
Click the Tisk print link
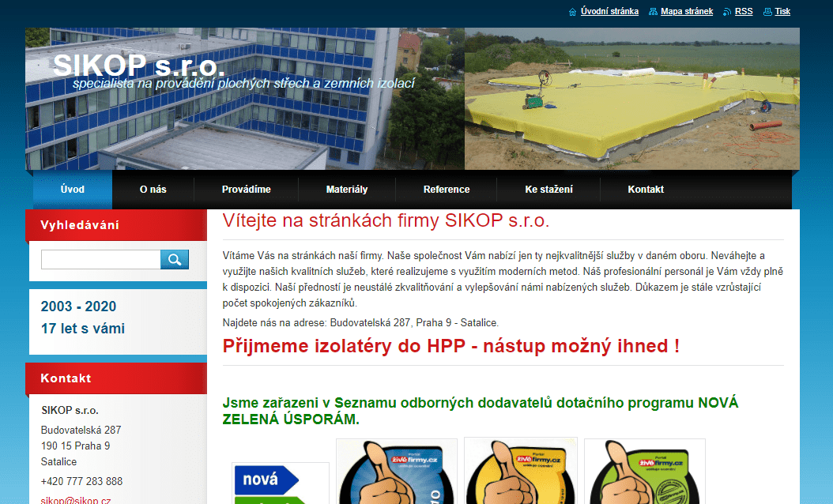point(782,11)
